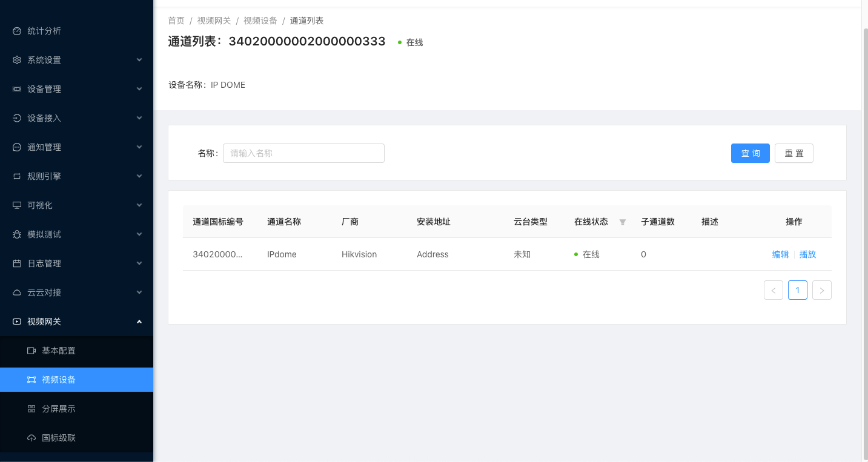Click 编辑 link for IPdome channel
868x462 pixels.
click(780, 254)
